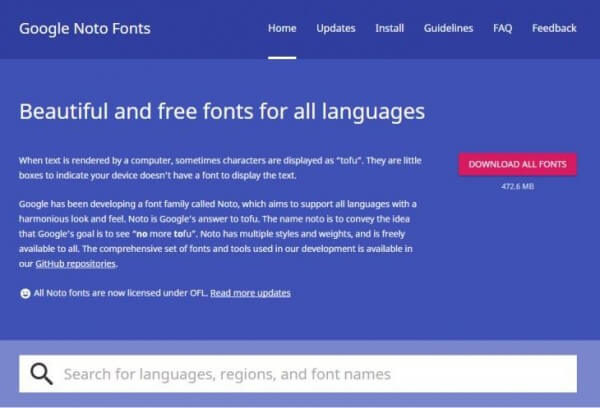Open the Read more updates link
This screenshot has width=600, height=408.
click(x=250, y=293)
